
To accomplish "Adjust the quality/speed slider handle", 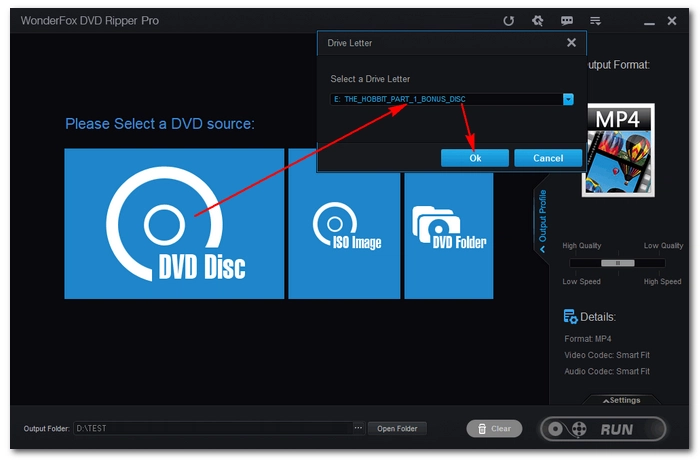I will pos(618,263).
